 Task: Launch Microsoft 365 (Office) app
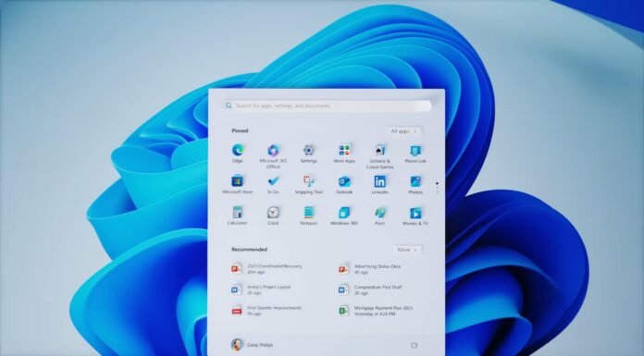(273, 156)
